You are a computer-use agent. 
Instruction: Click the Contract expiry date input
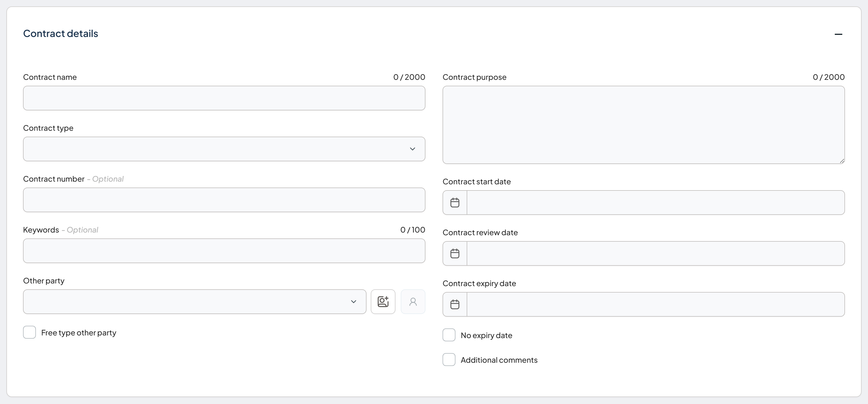pos(656,304)
